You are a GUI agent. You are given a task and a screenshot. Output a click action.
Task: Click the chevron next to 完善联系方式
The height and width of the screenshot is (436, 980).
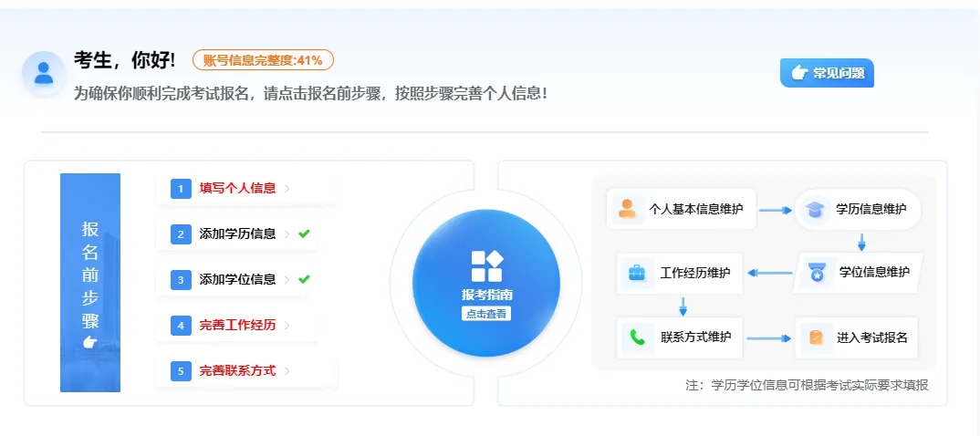pyautogui.click(x=287, y=371)
